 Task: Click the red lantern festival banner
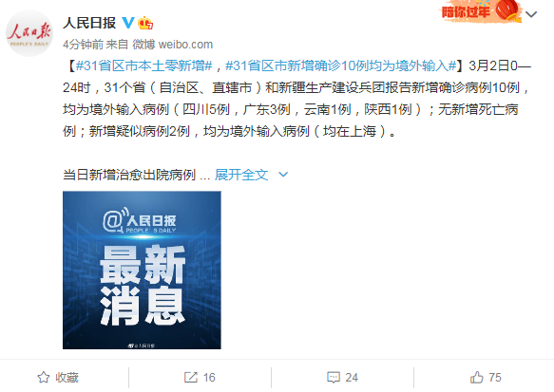point(481,11)
